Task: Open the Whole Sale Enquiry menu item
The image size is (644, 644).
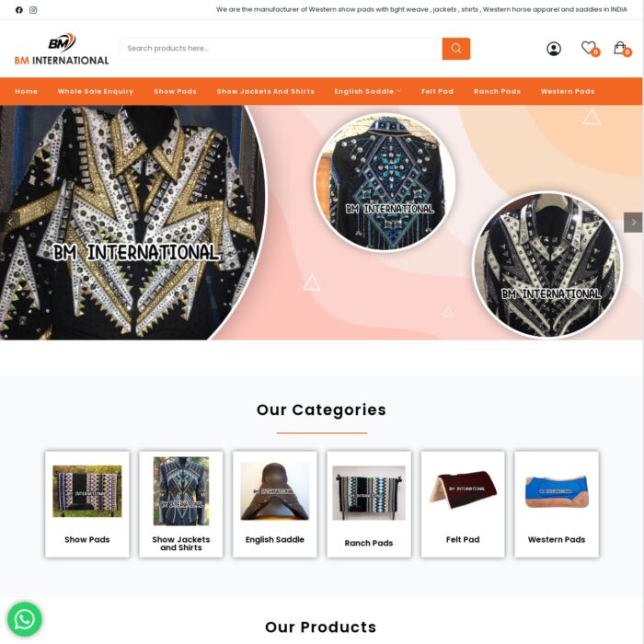Action: (x=96, y=91)
